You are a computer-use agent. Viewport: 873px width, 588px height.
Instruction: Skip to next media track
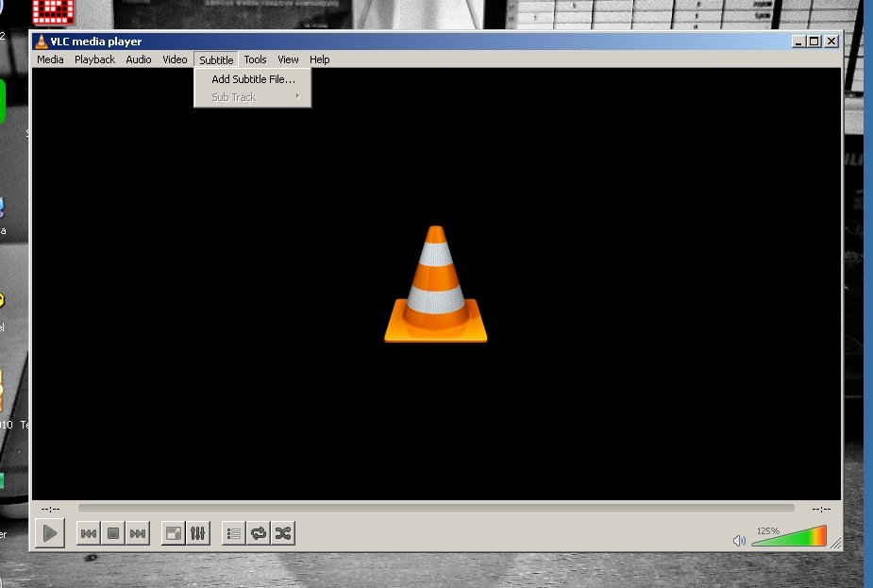[138, 533]
